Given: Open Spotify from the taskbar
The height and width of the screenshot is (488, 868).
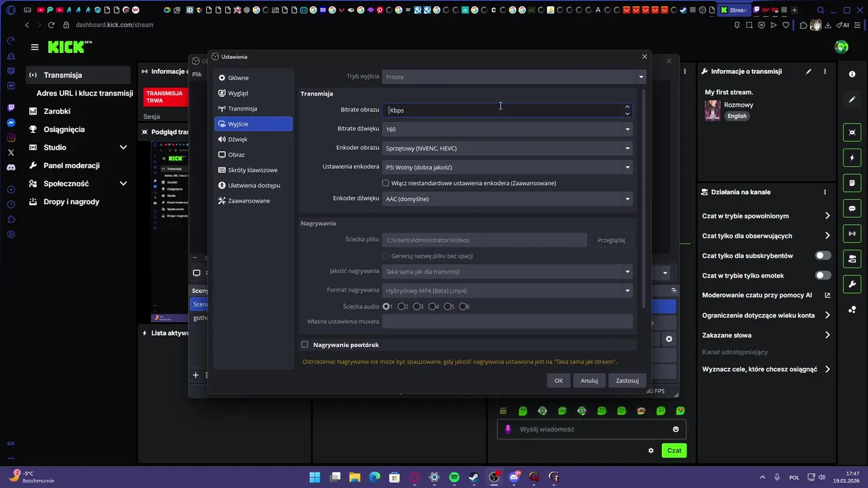Looking at the screenshot, I should coord(454,477).
